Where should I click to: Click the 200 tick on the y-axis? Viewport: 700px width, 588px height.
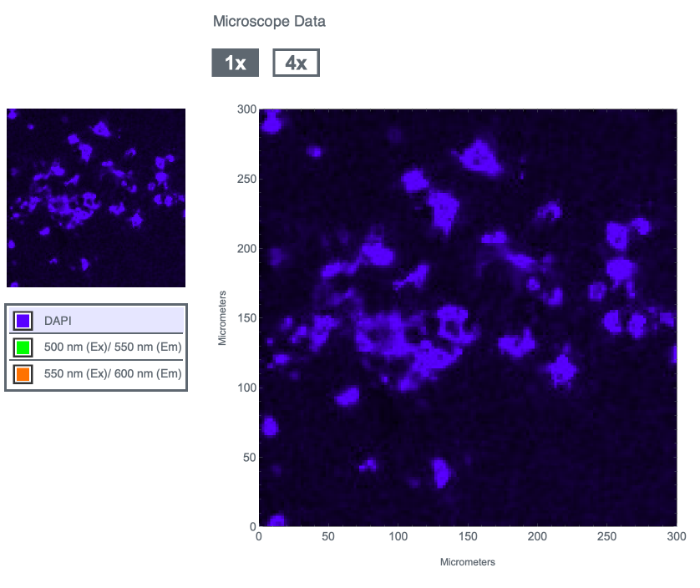[x=246, y=249]
